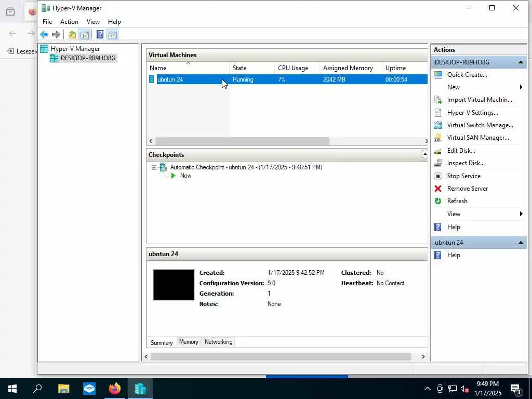Expand the New submenu in Actions
Viewport: 532px width, 399px height.
(521, 87)
